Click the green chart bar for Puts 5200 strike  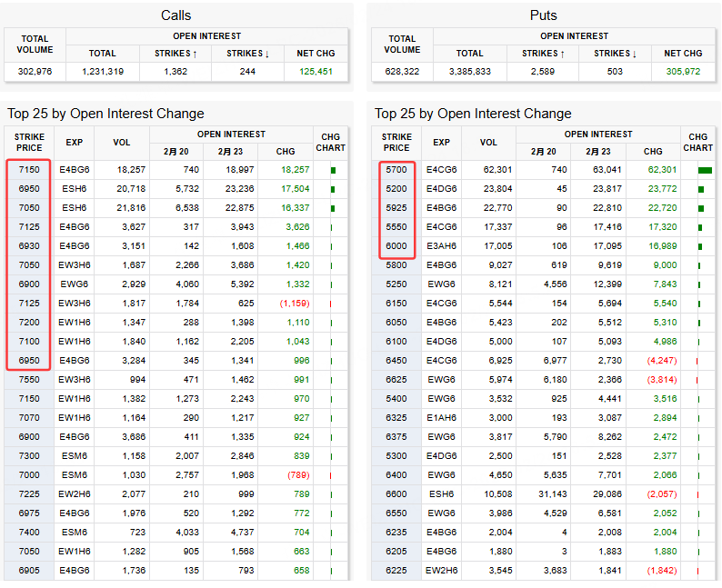(x=702, y=189)
